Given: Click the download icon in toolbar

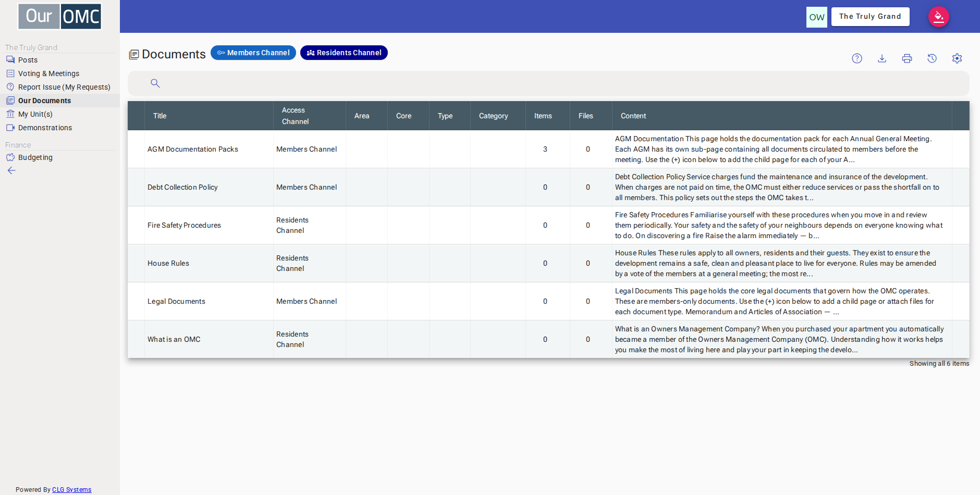Looking at the screenshot, I should click(882, 58).
